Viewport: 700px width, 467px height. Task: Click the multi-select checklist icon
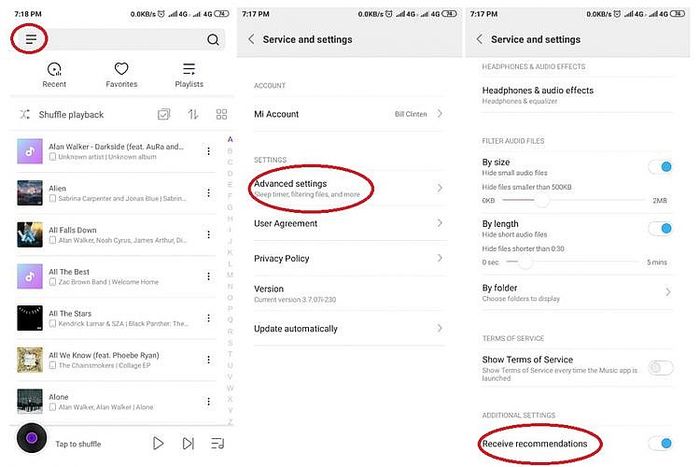tap(165, 115)
